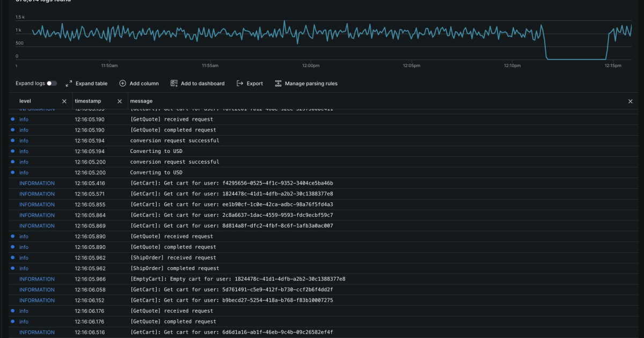Select the log row timestamped 12:16:06.516

click(231, 332)
